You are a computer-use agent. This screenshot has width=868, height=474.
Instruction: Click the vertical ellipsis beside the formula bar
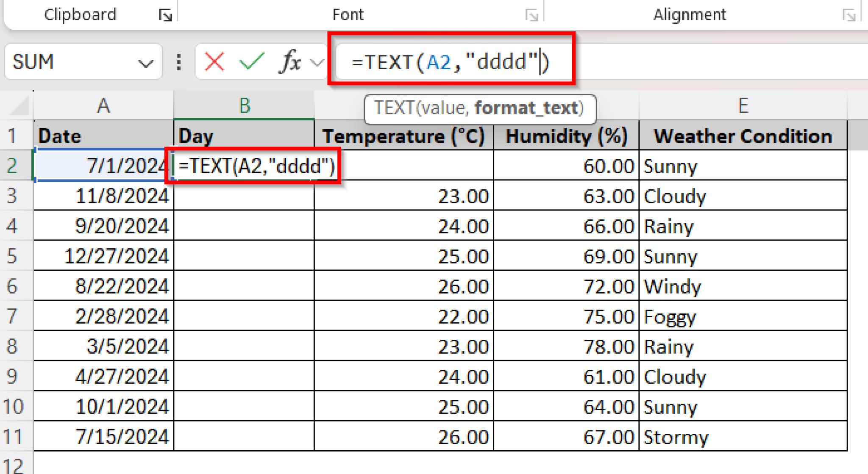tap(178, 62)
